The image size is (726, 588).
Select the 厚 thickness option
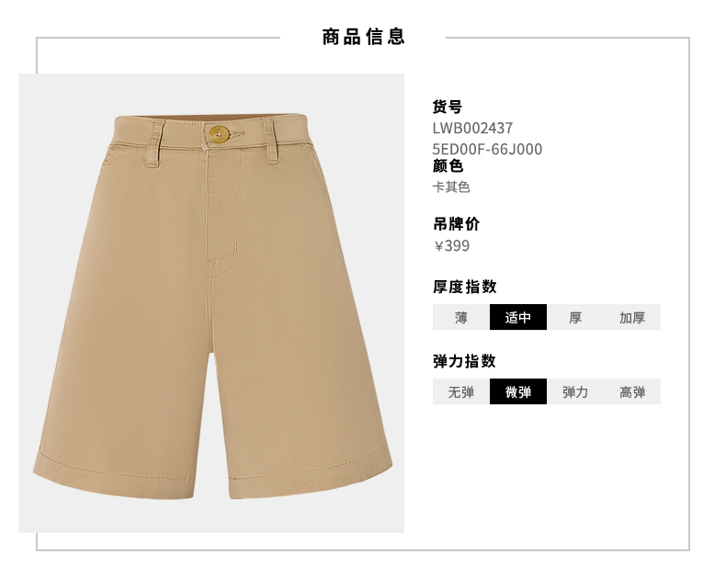[x=575, y=317]
